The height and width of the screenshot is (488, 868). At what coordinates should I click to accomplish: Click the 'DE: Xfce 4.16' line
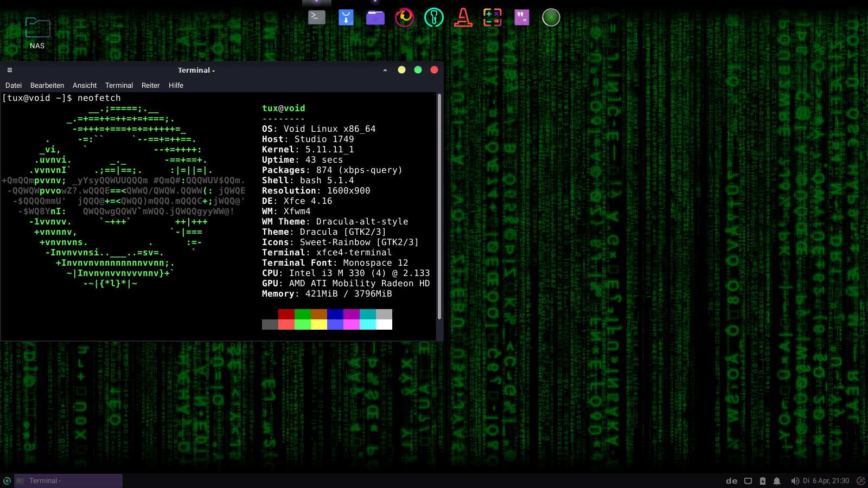pos(297,201)
